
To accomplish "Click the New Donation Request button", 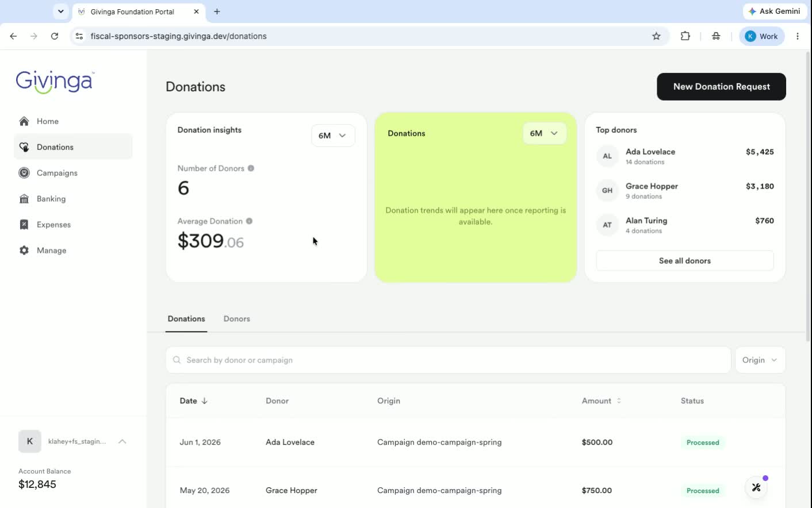I will (721, 87).
